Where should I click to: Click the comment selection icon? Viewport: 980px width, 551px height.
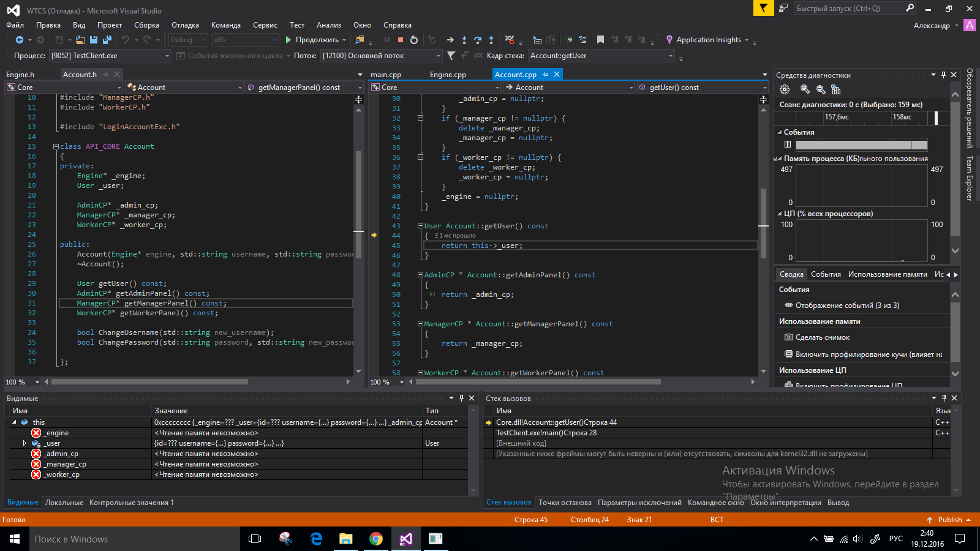(x=569, y=40)
